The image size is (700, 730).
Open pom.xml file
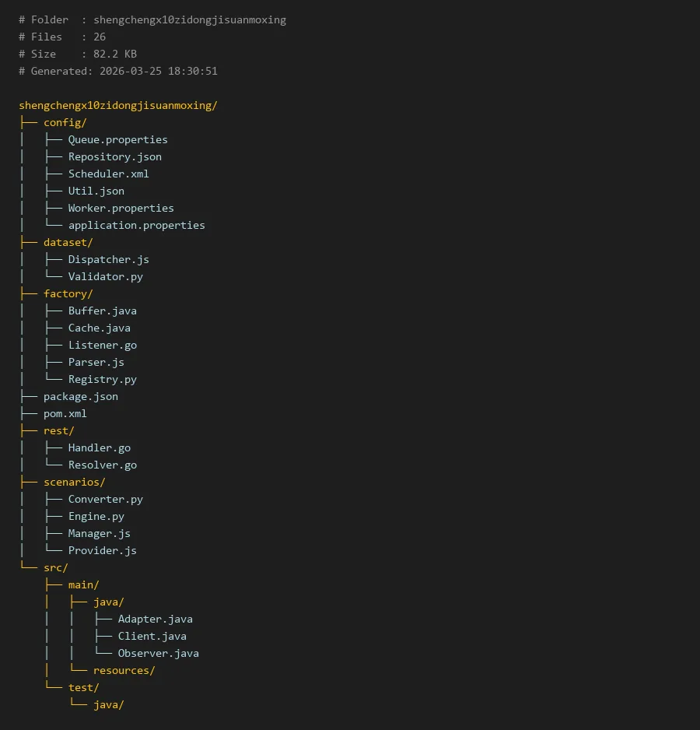[x=65, y=413]
